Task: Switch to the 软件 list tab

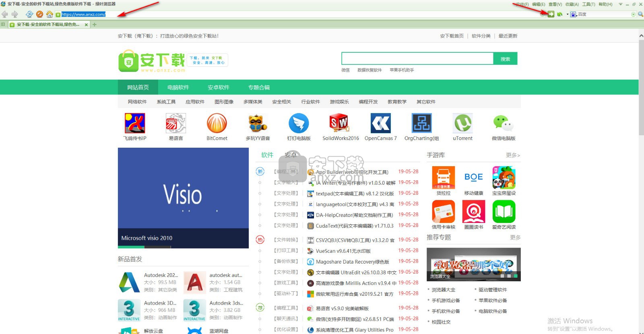Action: point(267,155)
